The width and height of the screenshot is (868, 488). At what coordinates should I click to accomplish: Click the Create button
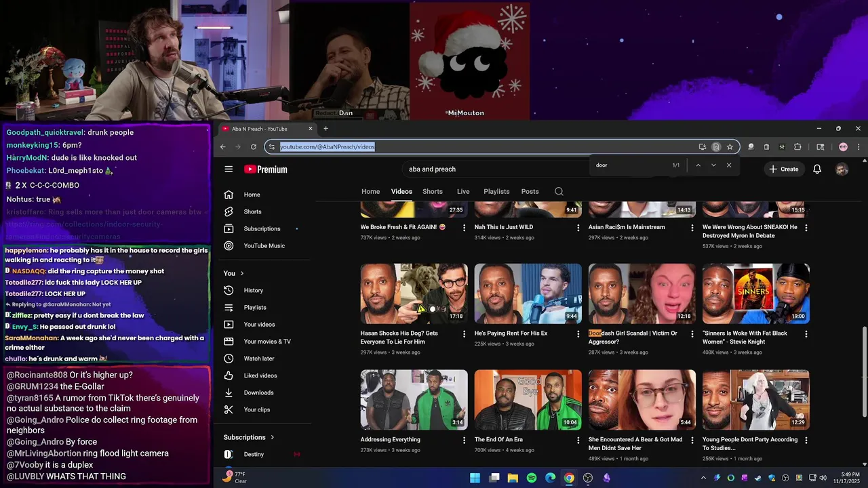pos(783,169)
